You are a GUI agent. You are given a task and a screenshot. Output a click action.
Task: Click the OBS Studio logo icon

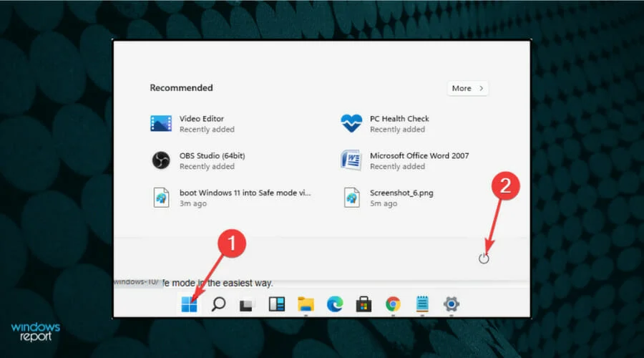click(x=161, y=160)
